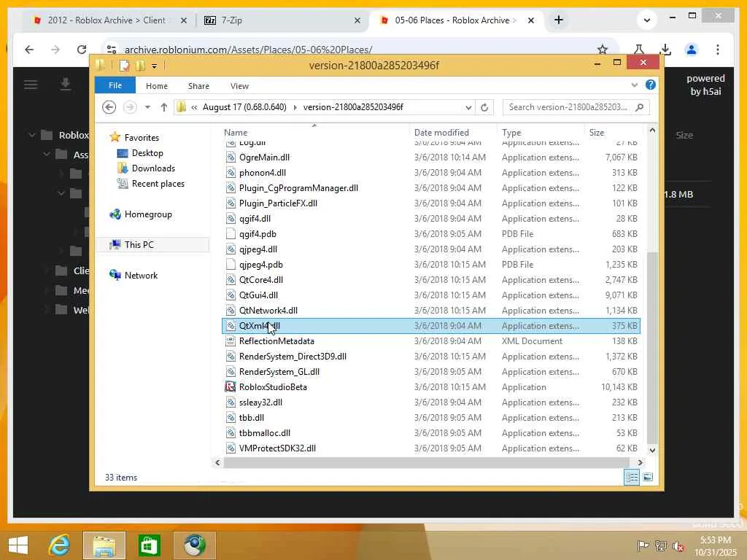Click breadcrumb arrow after August 17 (0.68.0.640)

(295, 108)
